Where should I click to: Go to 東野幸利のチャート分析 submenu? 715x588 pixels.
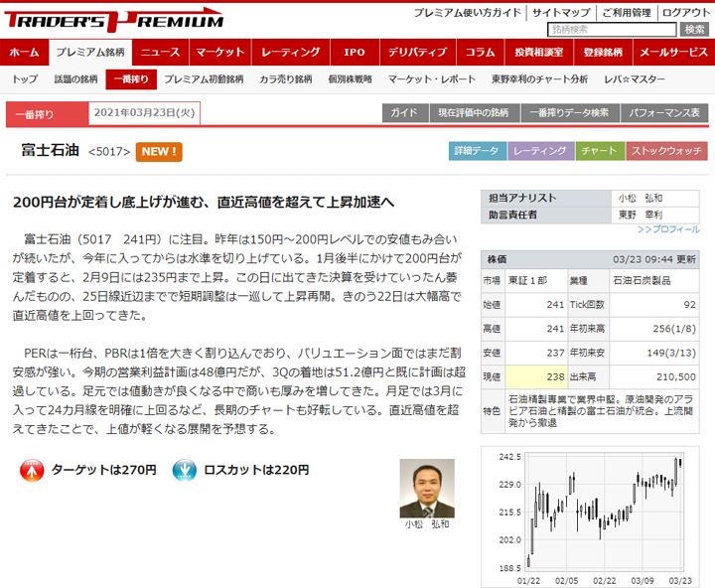(x=539, y=79)
